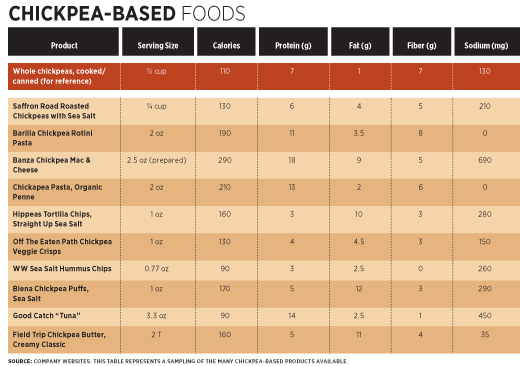Select Off The Eaten Path Chickpea Veggie Crisps
Screen dimensions: 520x366
[x=62, y=246]
